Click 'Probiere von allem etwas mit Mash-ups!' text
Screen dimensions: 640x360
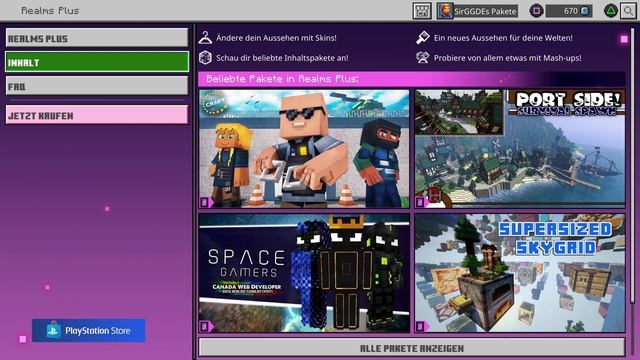(x=508, y=58)
